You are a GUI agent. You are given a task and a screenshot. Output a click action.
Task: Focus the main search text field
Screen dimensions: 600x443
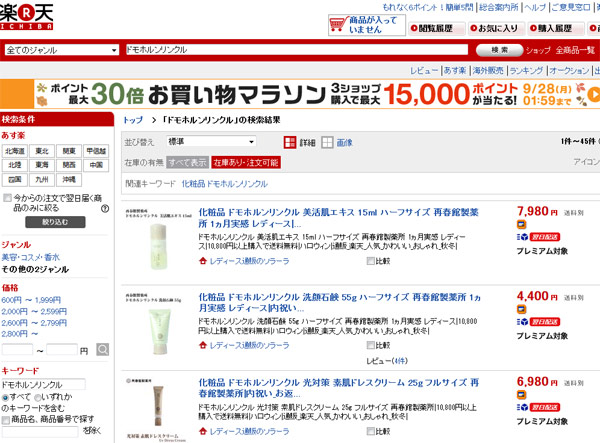click(x=297, y=50)
